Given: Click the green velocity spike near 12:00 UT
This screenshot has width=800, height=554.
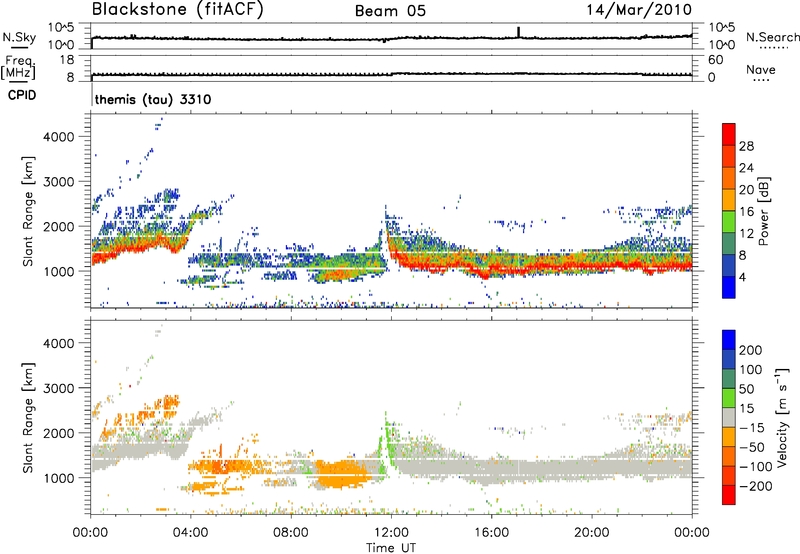Looking at the screenshot, I should [386, 440].
